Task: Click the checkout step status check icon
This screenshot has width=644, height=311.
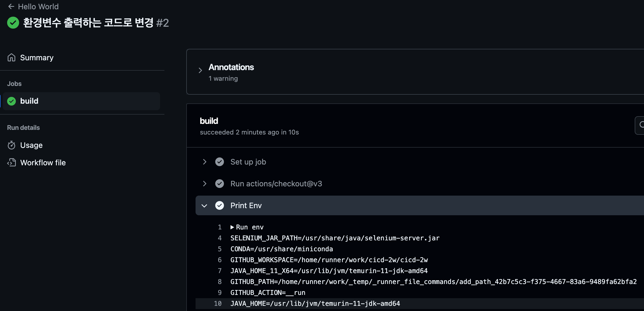Action: (x=220, y=184)
